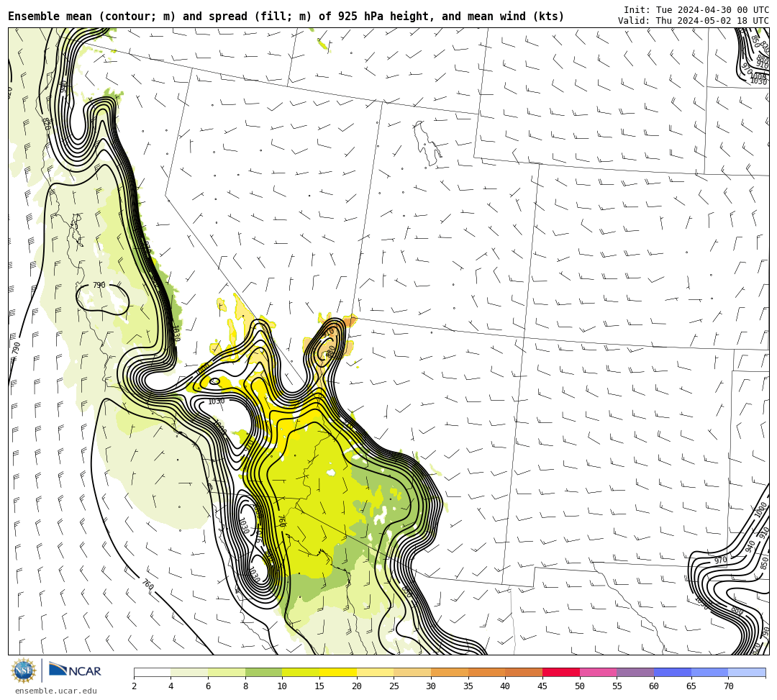Click the '970' contour label in the bottom-right corner
Image resolution: width=777 pixels, height=700 pixels.
720,560
